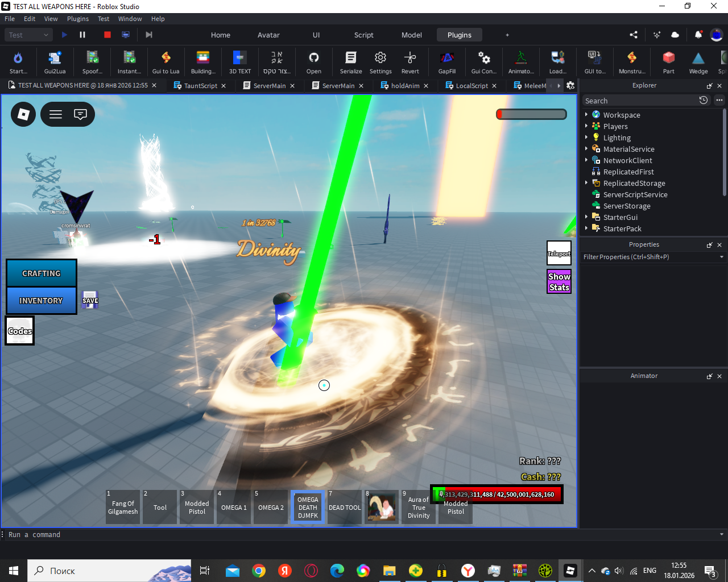Open Google Chrome from the taskbar
728x582 pixels.
[259, 571]
